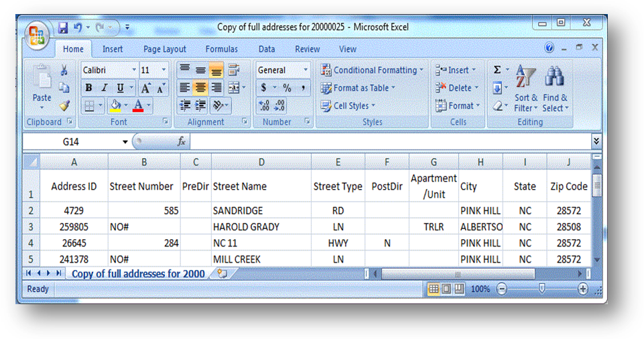Screen dimensions: 644x339
Task: Apply percent style to cells
Action: coord(287,87)
